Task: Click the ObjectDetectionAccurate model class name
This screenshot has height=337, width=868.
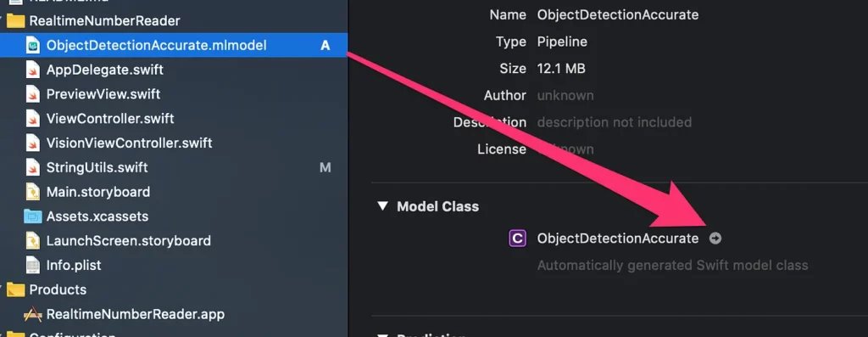Action: click(618, 239)
